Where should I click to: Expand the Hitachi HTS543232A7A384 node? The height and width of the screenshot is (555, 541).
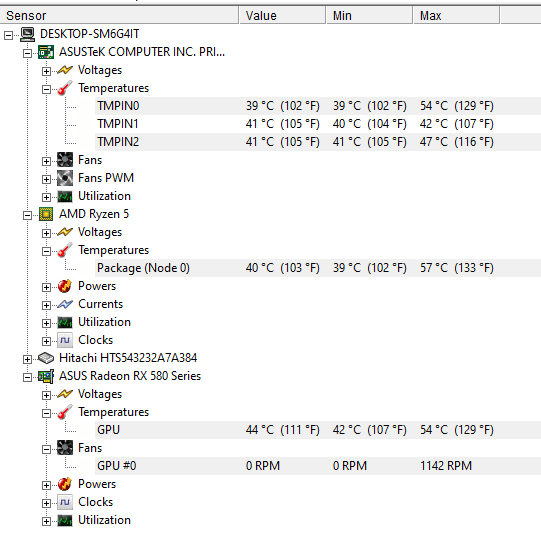27,359
